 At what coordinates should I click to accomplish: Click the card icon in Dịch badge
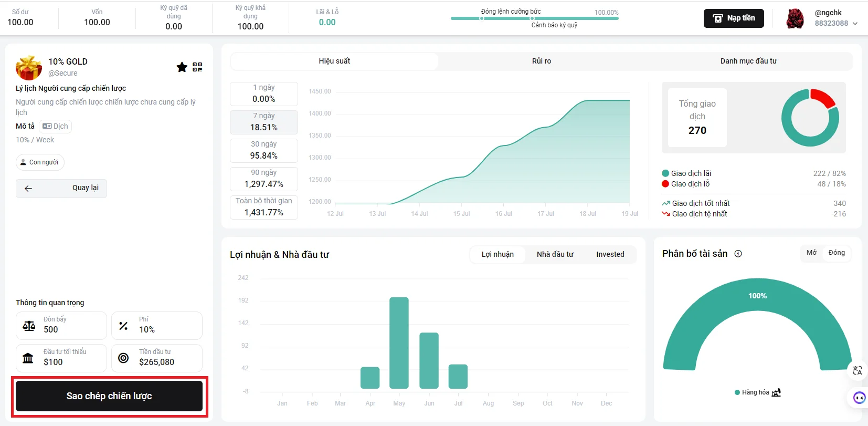click(47, 126)
